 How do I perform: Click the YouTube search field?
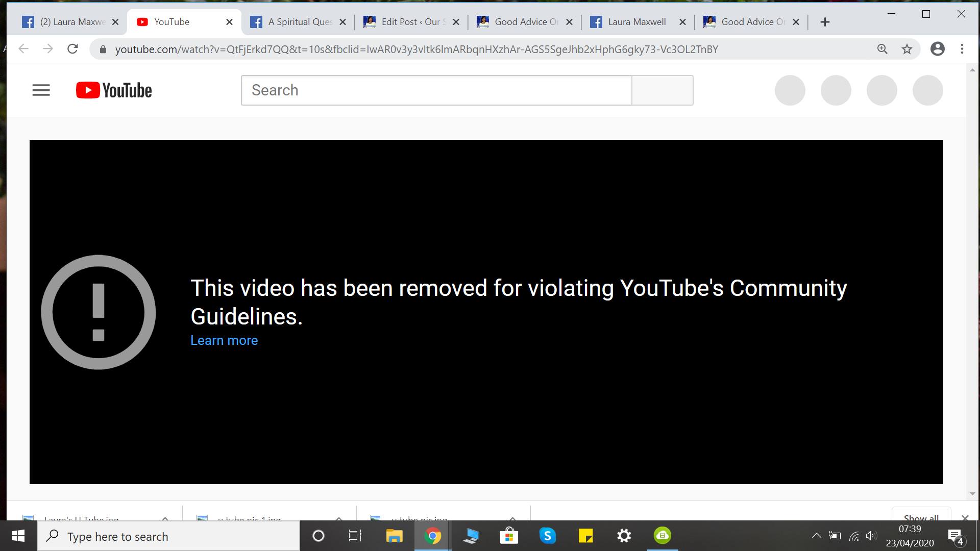436,90
